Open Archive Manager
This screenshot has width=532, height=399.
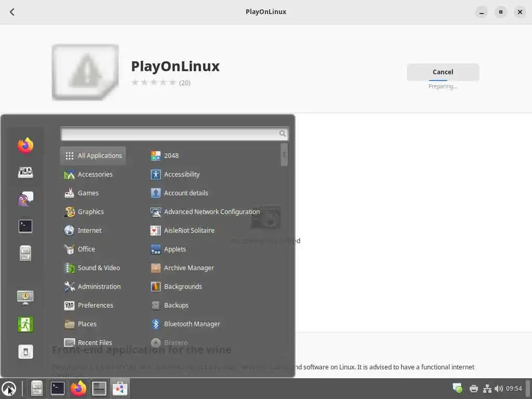click(182, 268)
